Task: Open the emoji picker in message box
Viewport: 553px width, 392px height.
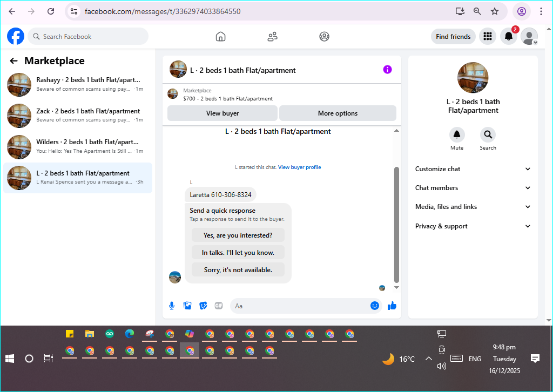Action: (375, 306)
